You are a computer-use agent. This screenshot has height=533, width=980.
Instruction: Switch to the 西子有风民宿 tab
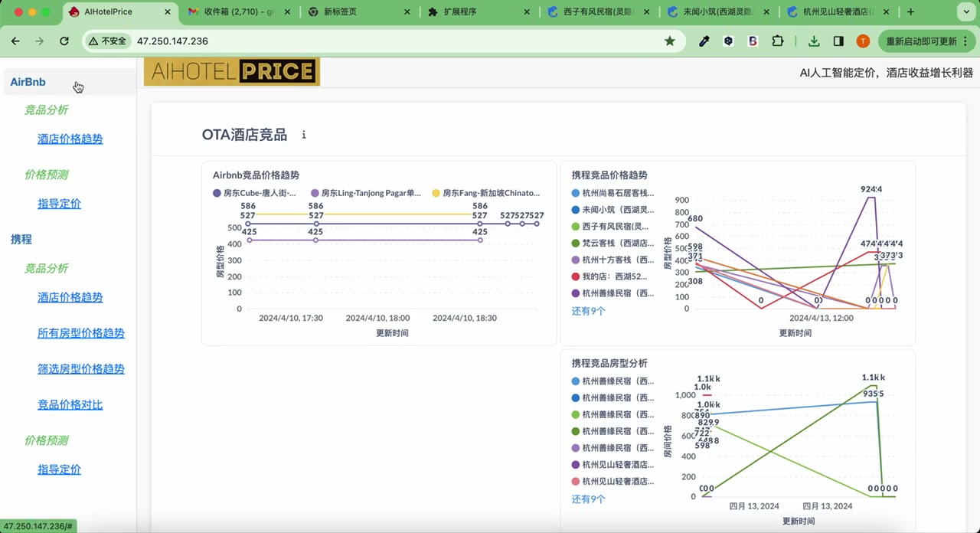tap(599, 12)
